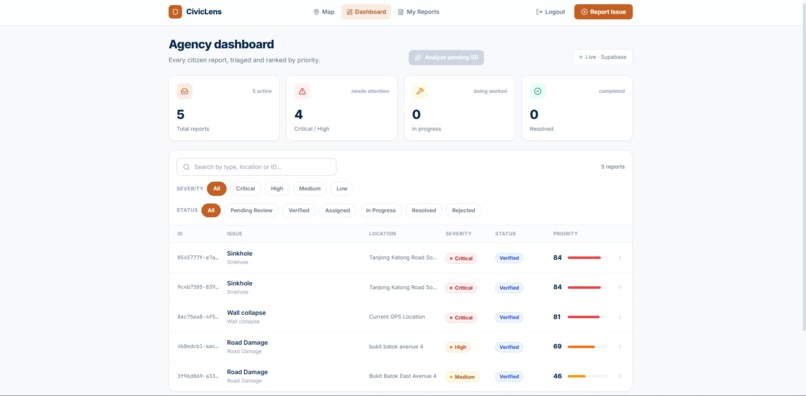Viewport: 806px width, 396px height.
Task: Click the inbox icon on Total reports card
Action: (x=185, y=91)
